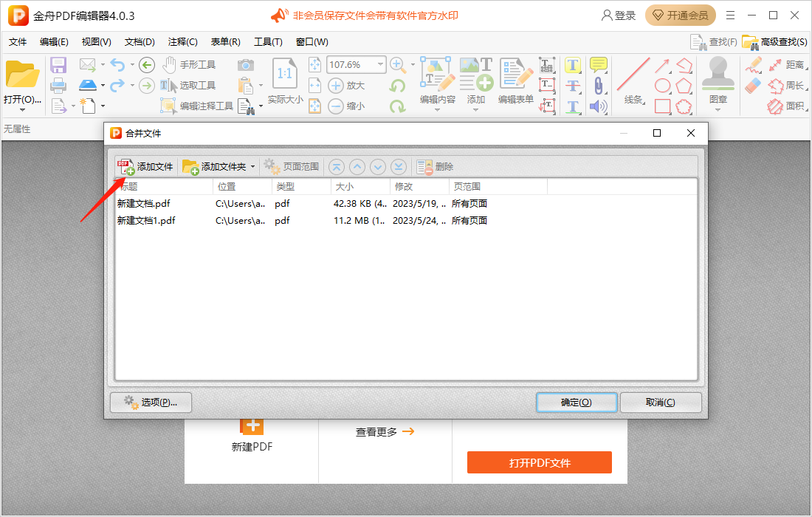The height and width of the screenshot is (517, 812).
Task: Click 开通会员 button
Action: [681, 16]
